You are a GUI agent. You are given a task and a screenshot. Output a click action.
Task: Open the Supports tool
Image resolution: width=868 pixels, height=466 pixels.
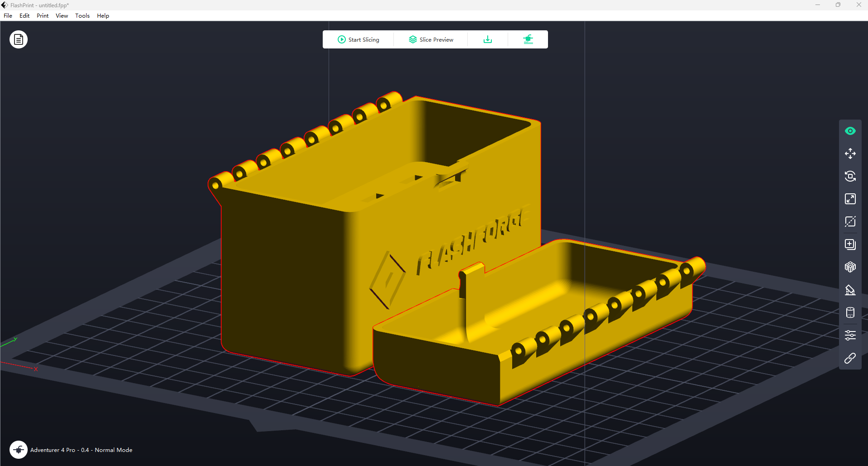pyautogui.click(x=850, y=290)
